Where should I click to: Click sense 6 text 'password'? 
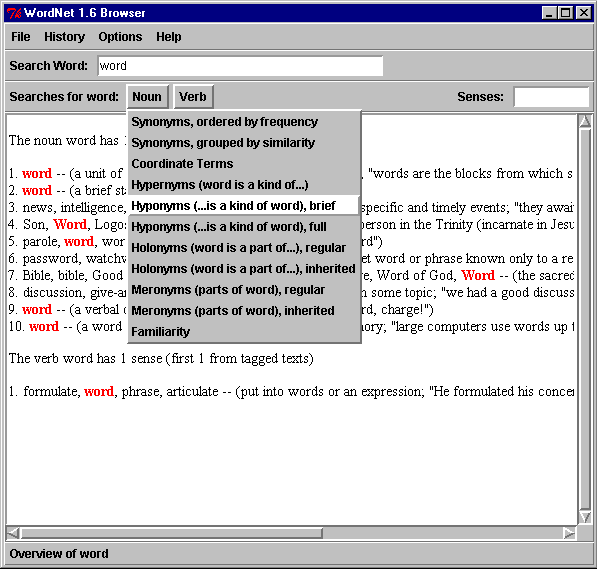[51, 259]
